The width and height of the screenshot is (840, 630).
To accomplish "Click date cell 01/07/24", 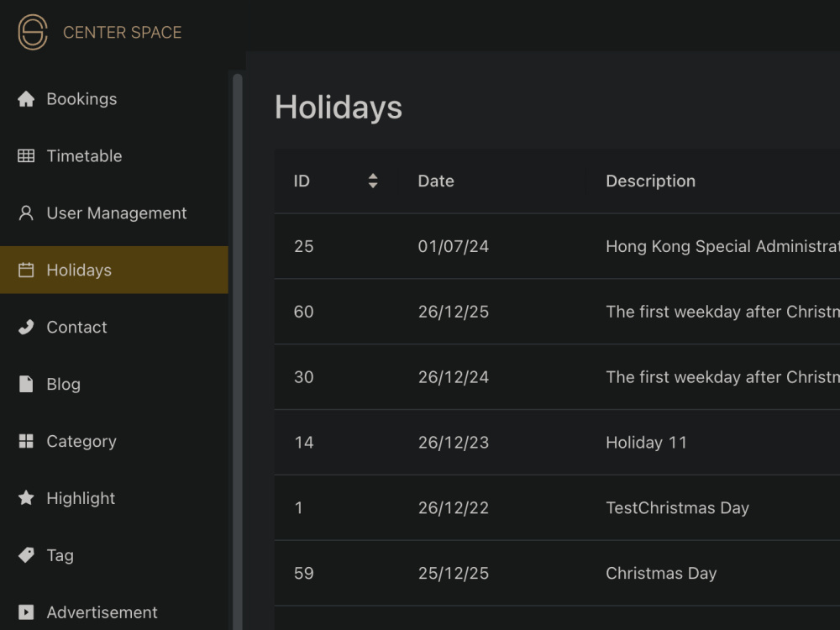I will [454, 246].
